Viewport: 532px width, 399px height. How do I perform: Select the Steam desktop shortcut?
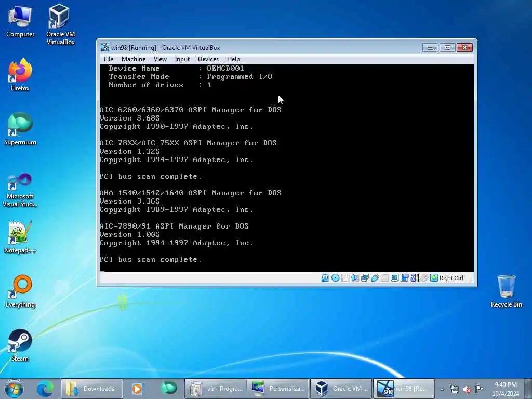click(20, 345)
